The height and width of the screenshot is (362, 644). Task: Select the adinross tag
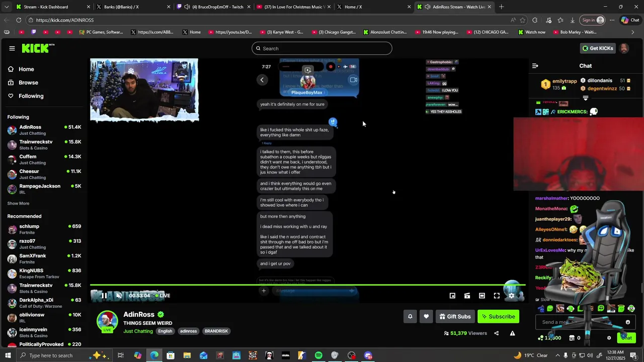[x=188, y=331]
